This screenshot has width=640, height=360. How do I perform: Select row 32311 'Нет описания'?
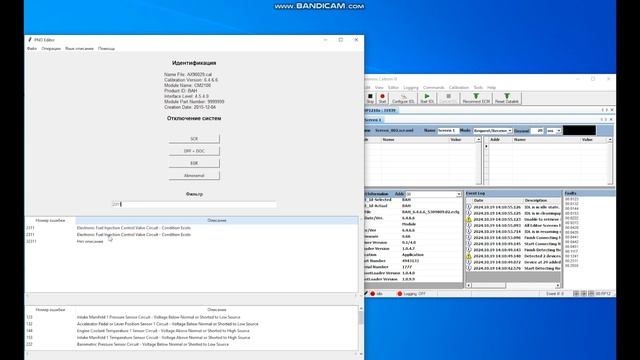click(x=191, y=241)
